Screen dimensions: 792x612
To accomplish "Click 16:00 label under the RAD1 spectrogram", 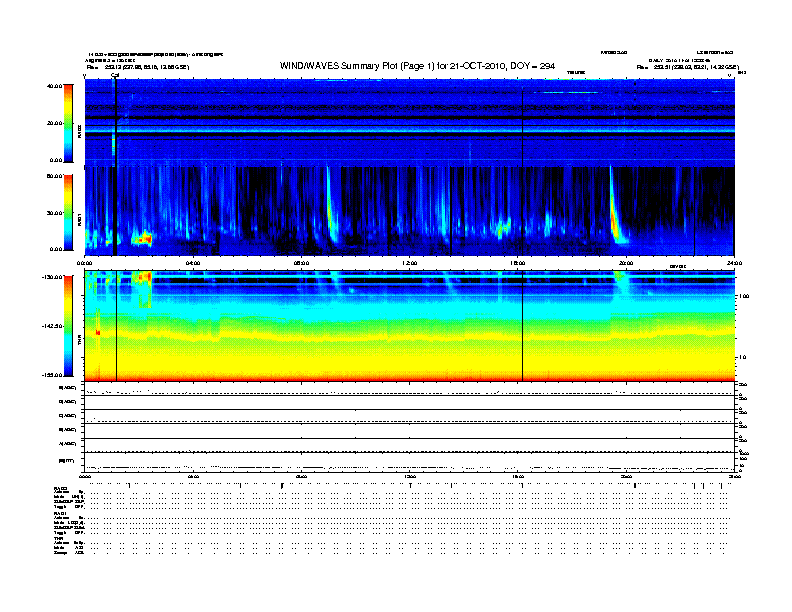I will pos(518,263).
